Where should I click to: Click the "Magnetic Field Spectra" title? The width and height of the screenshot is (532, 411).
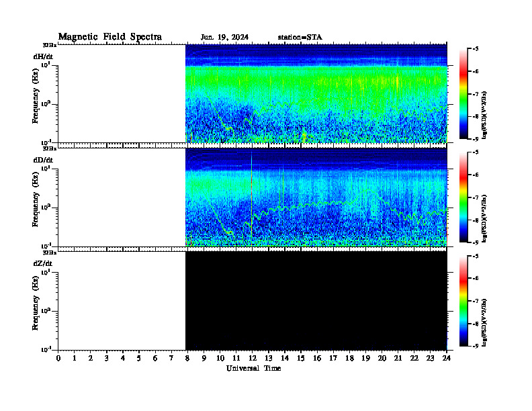[x=110, y=37]
